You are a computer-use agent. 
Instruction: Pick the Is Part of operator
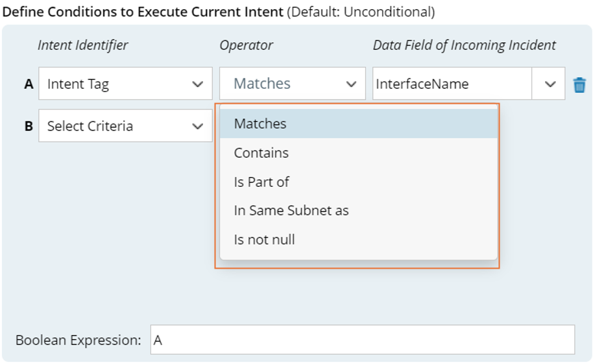(x=261, y=182)
